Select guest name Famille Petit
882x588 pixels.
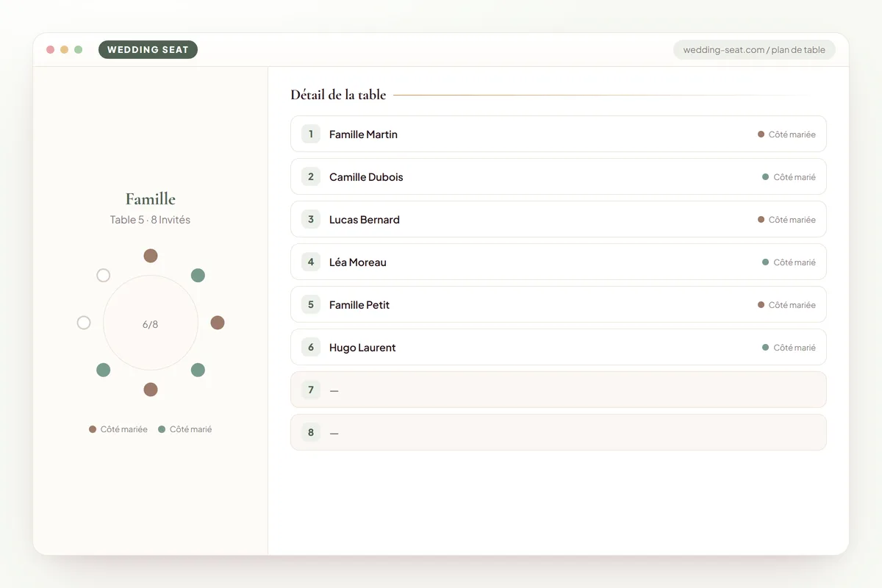[359, 305]
